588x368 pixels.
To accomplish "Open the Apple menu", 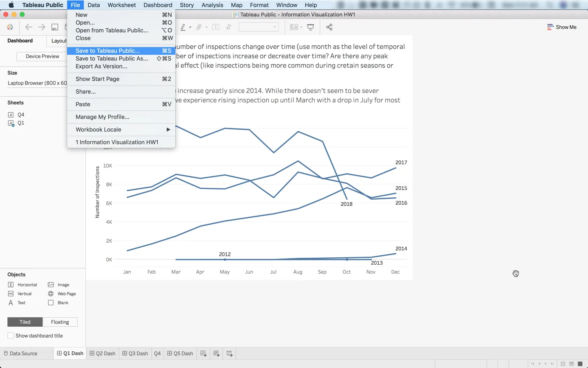I will coord(11,5).
